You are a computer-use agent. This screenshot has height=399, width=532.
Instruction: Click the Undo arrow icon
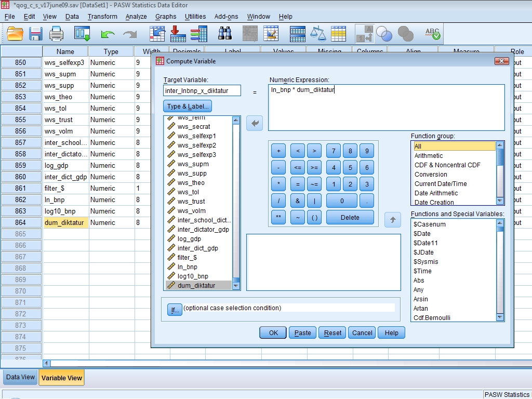point(108,34)
